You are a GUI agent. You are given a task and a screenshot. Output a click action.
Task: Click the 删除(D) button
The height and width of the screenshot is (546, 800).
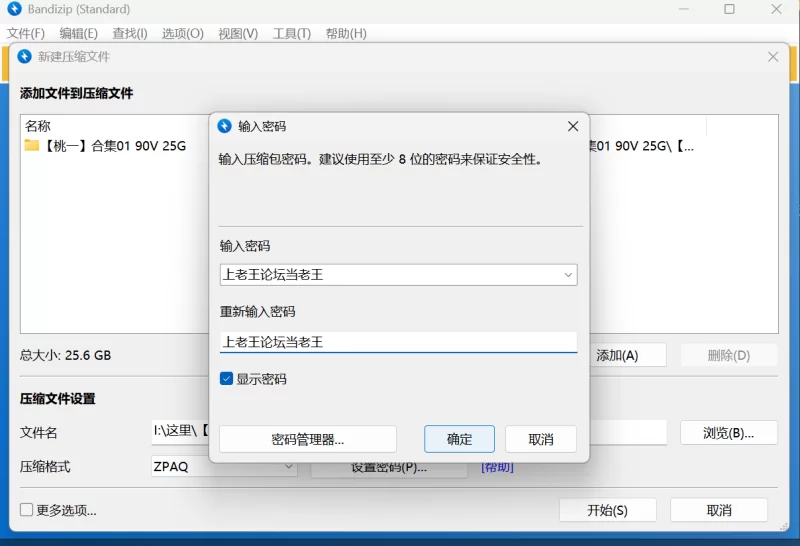[729, 355]
